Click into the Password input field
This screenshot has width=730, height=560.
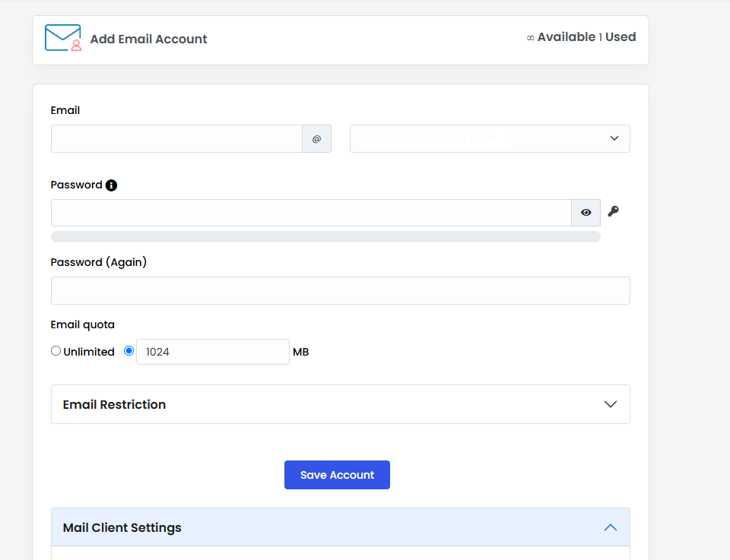point(310,213)
